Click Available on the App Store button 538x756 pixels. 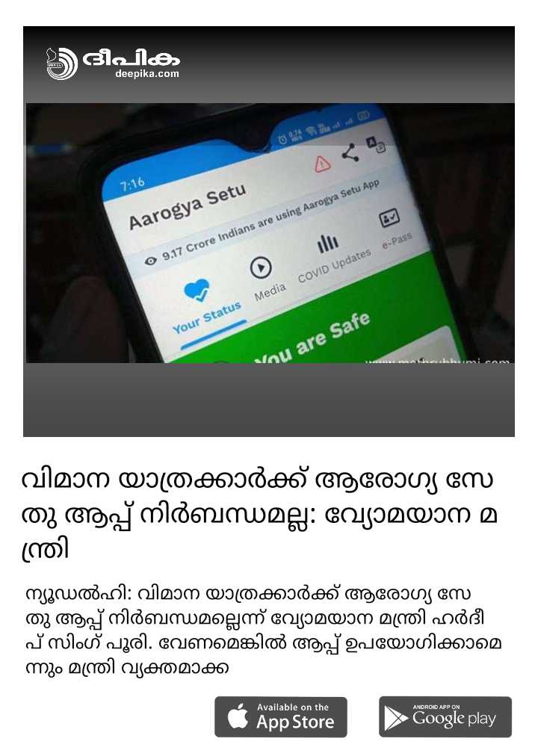tap(281, 717)
